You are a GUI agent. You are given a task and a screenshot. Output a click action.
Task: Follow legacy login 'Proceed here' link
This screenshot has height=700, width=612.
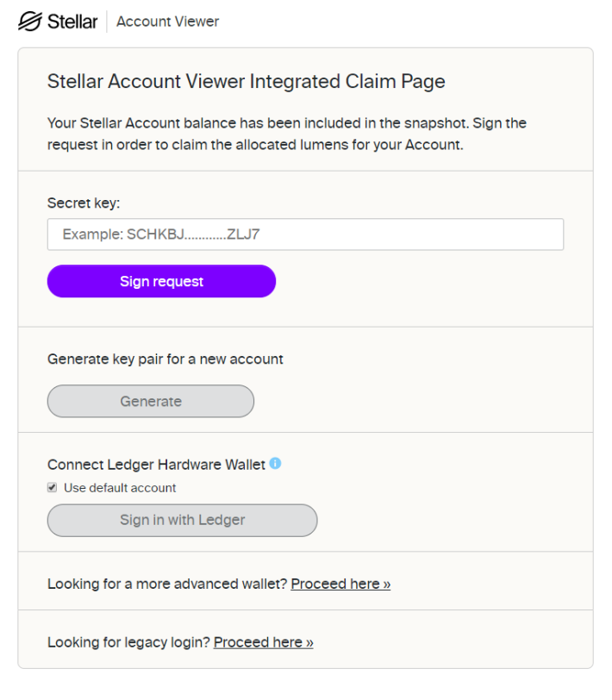click(264, 642)
